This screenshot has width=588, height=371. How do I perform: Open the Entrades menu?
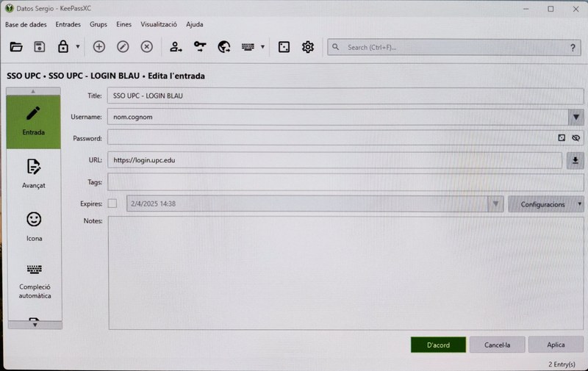point(68,24)
